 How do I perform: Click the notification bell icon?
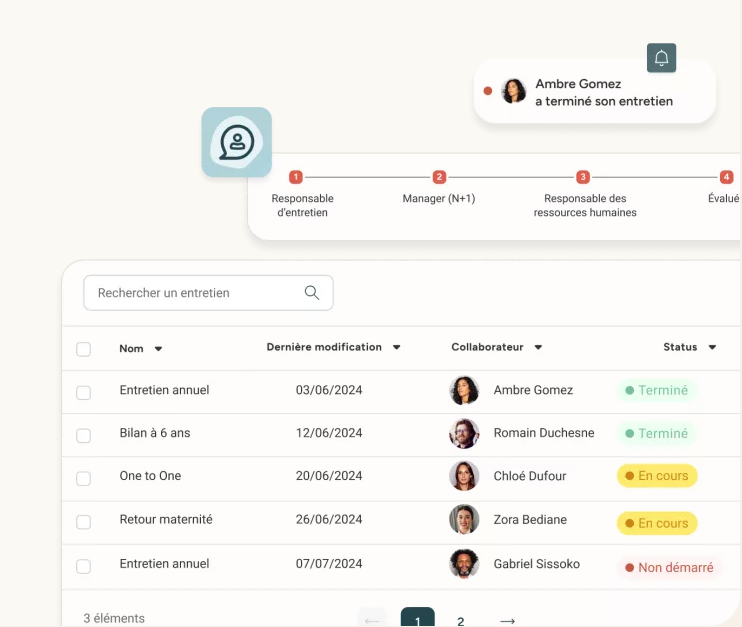click(x=661, y=58)
